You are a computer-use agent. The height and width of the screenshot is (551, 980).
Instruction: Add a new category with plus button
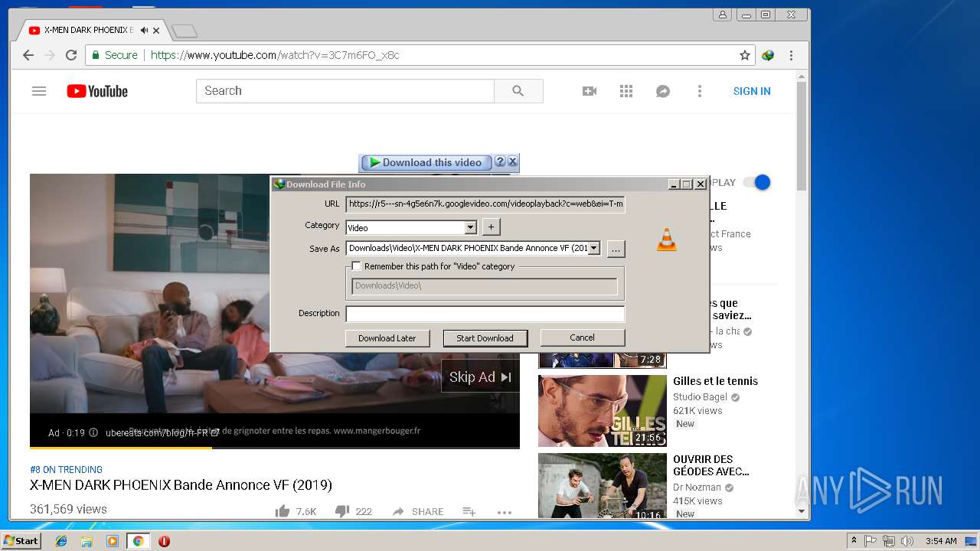[x=492, y=227]
